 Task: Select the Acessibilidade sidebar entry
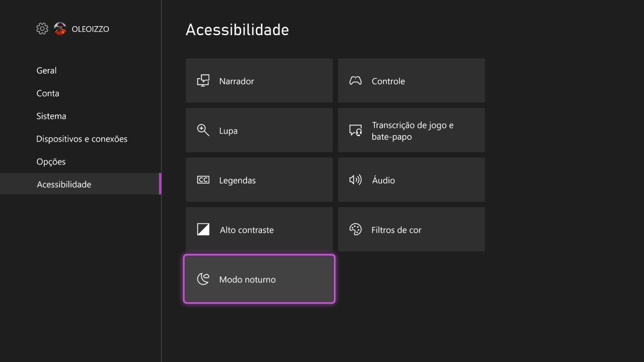click(x=81, y=184)
